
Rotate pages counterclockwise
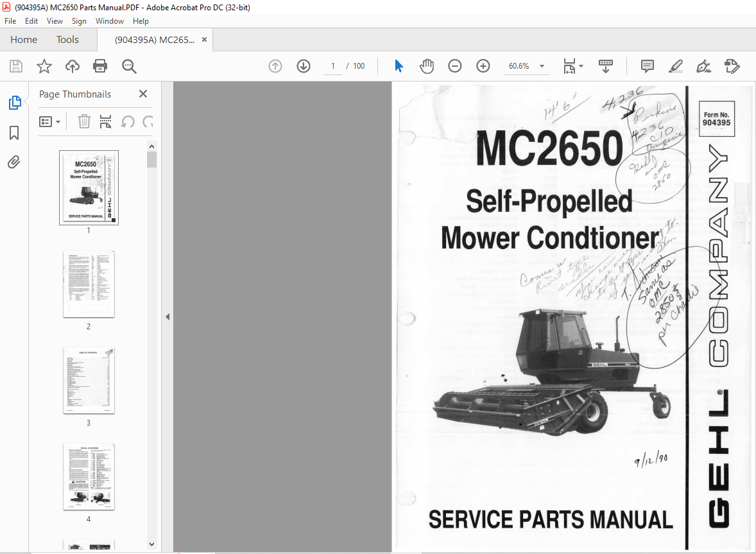[x=128, y=121]
